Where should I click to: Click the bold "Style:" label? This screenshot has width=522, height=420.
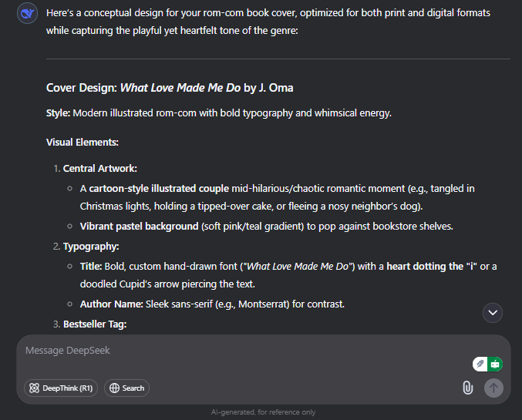pos(59,113)
